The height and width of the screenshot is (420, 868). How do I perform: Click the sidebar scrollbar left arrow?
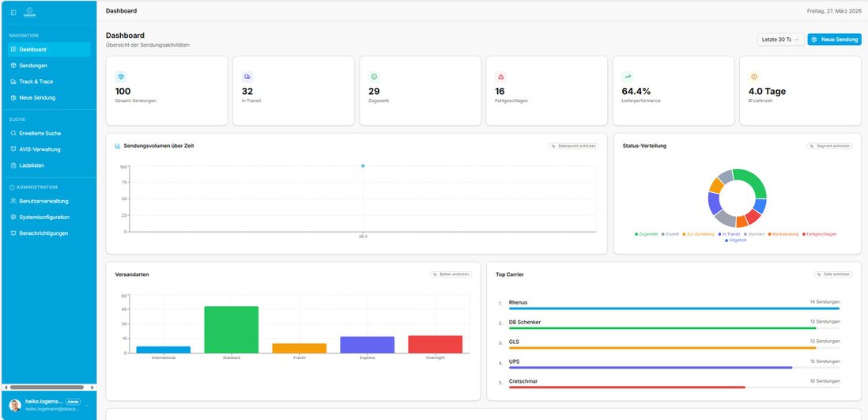coord(6,388)
